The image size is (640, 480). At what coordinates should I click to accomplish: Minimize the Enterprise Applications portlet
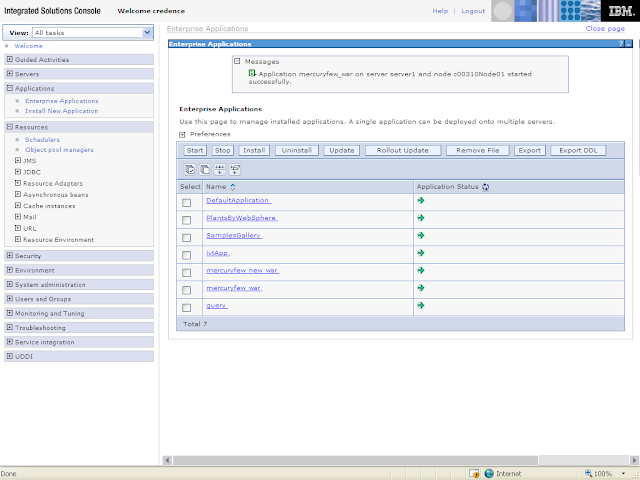pos(629,44)
